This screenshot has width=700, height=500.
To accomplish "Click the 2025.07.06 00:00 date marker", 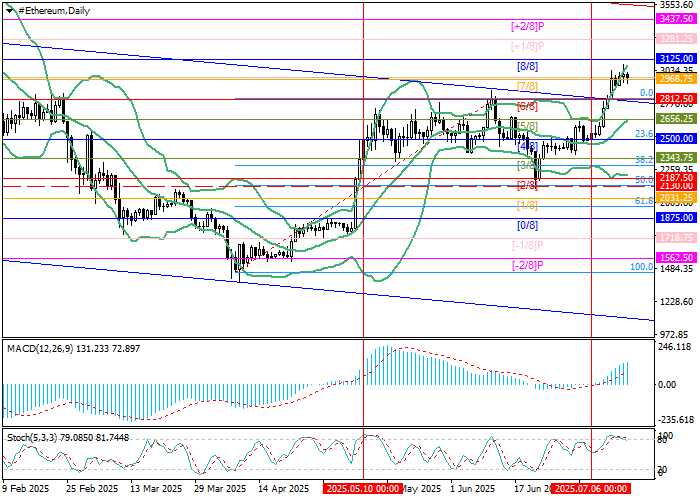I will (x=590, y=489).
